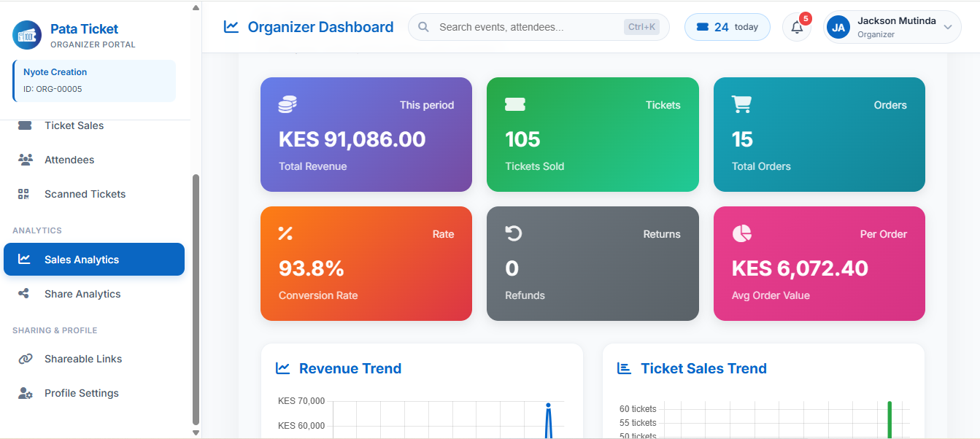Click the shopping cart icon on Orders card
This screenshot has height=439, width=980.
click(x=741, y=104)
